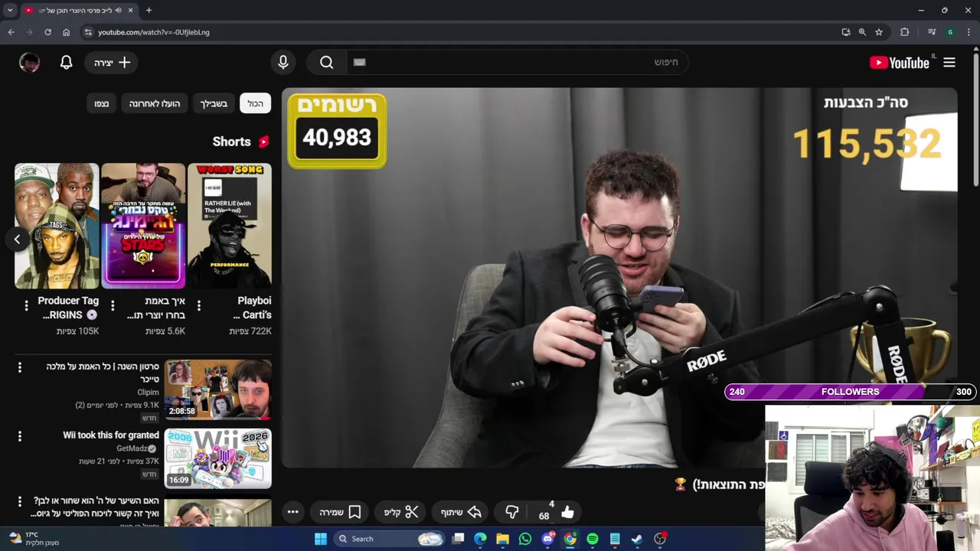
Task: Open the tab search dropdown arrow
Action: (10, 10)
